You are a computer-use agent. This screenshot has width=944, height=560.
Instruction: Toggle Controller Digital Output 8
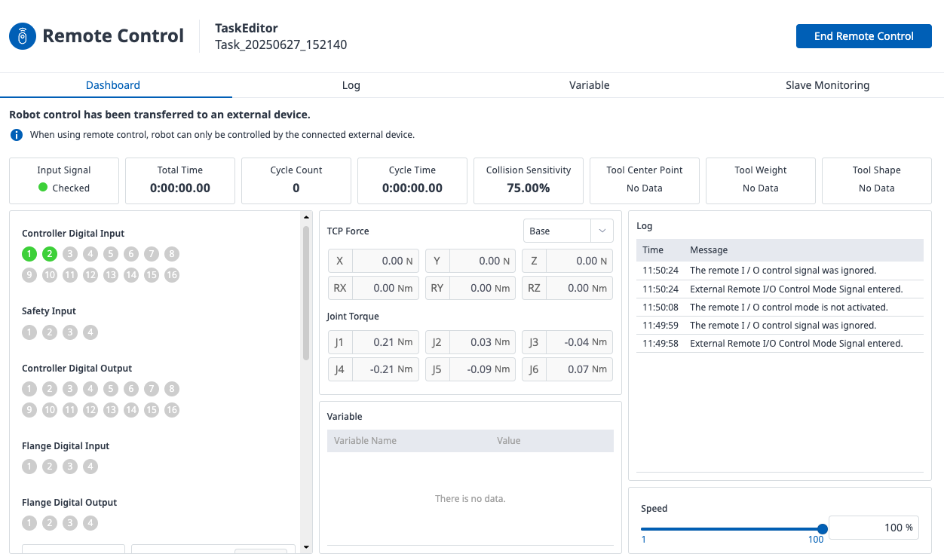[172, 389]
